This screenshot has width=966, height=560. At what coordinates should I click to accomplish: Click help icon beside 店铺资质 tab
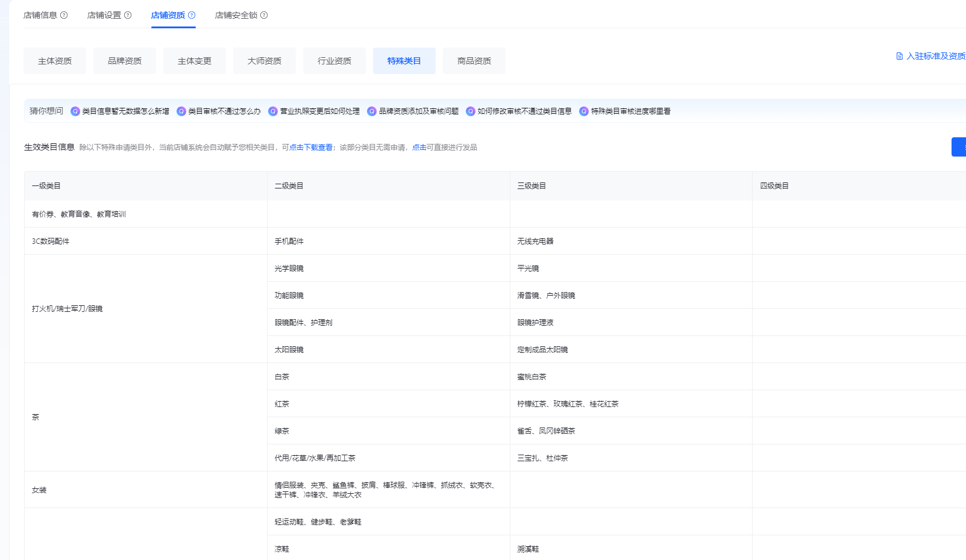click(192, 15)
